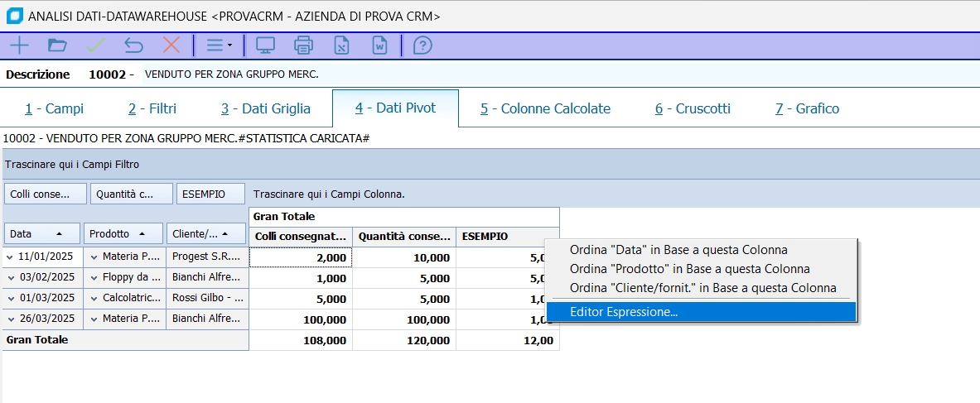
Task: Click the description text field
Action: click(x=497, y=74)
